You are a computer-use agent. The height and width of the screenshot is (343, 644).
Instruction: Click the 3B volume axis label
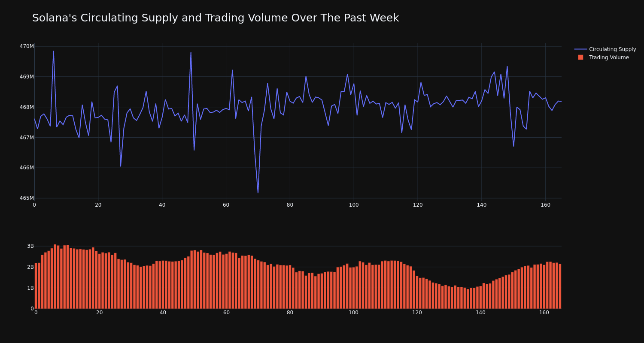point(30,246)
